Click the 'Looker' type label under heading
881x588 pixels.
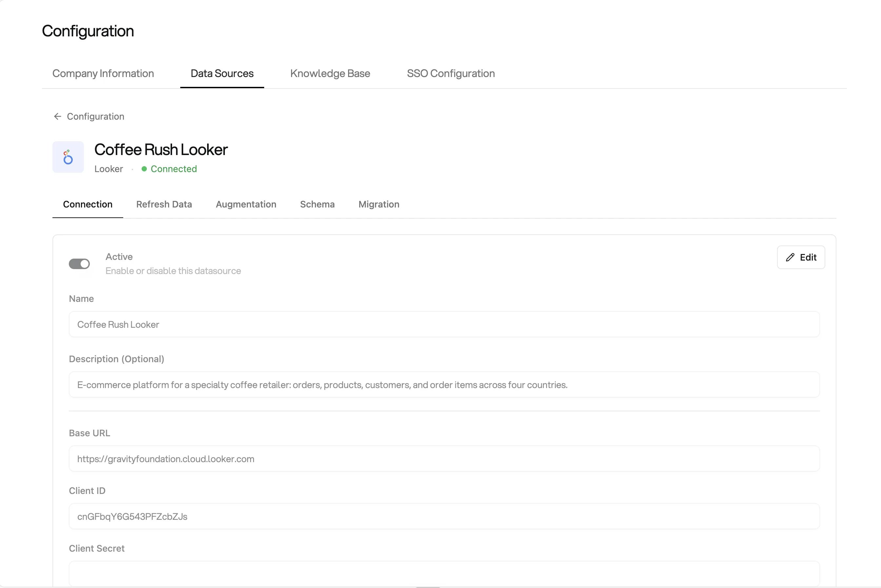tap(109, 169)
